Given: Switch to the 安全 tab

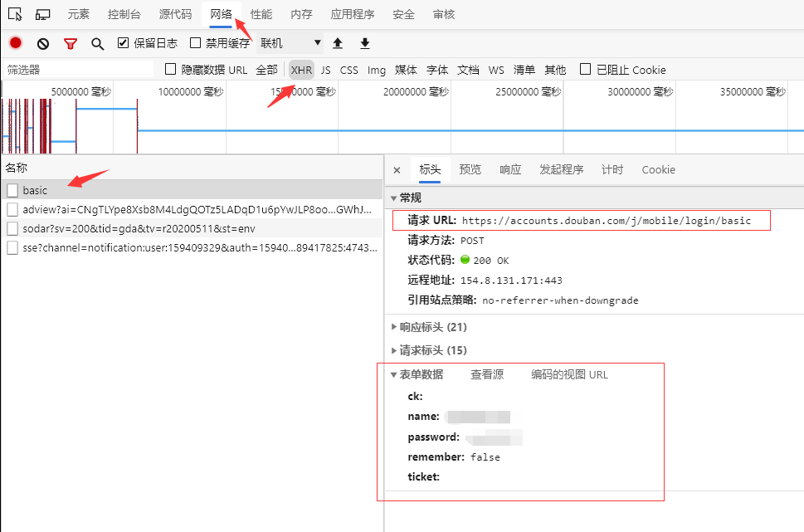Looking at the screenshot, I should point(403,14).
